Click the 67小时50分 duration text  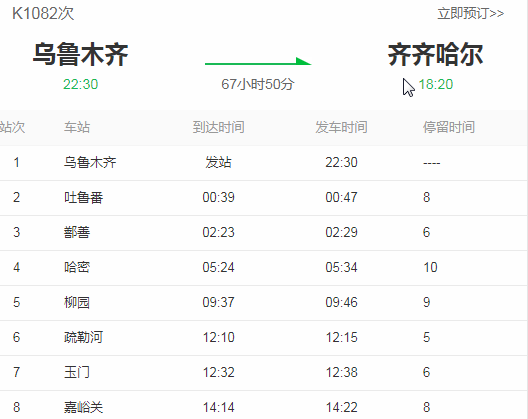pos(258,84)
